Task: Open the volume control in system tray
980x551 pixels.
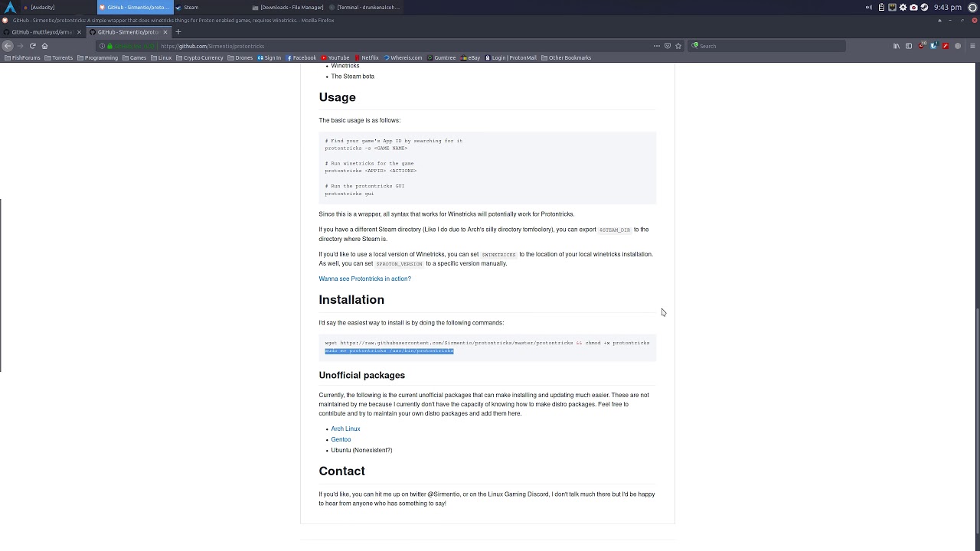Action: (869, 7)
